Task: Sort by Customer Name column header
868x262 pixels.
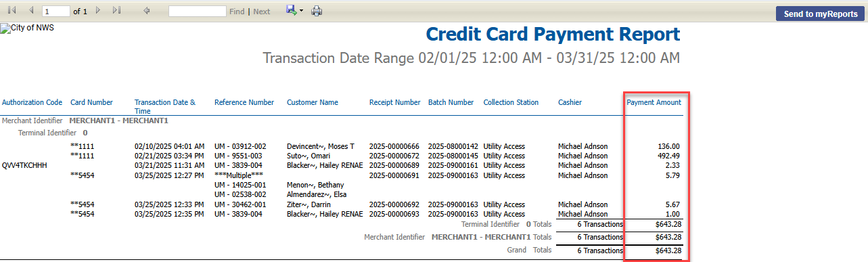Action: tap(313, 102)
